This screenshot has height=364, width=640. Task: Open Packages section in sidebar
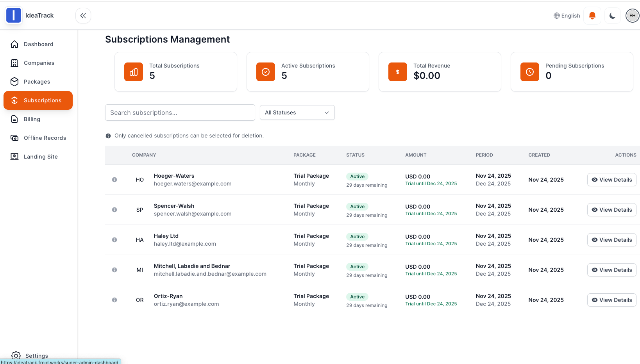[x=37, y=82]
